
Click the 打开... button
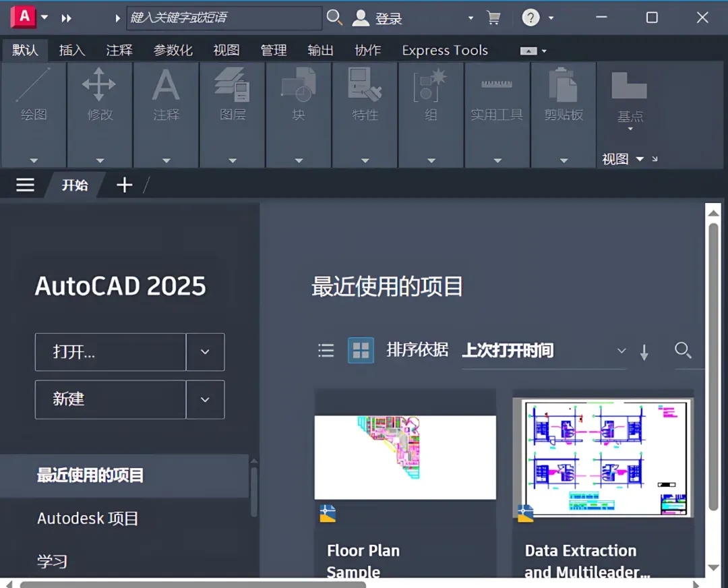tap(111, 352)
